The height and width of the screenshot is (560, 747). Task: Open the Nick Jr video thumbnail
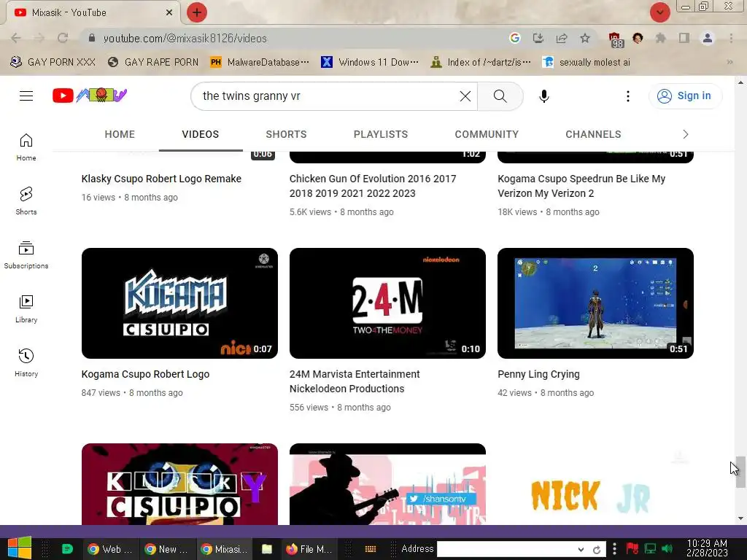[595, 484]
